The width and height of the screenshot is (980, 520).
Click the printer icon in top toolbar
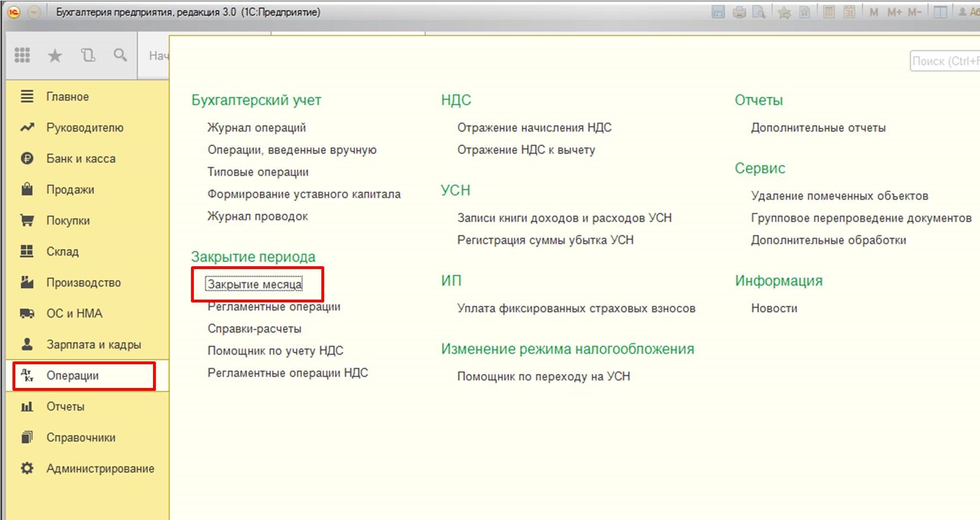[739, 12]
